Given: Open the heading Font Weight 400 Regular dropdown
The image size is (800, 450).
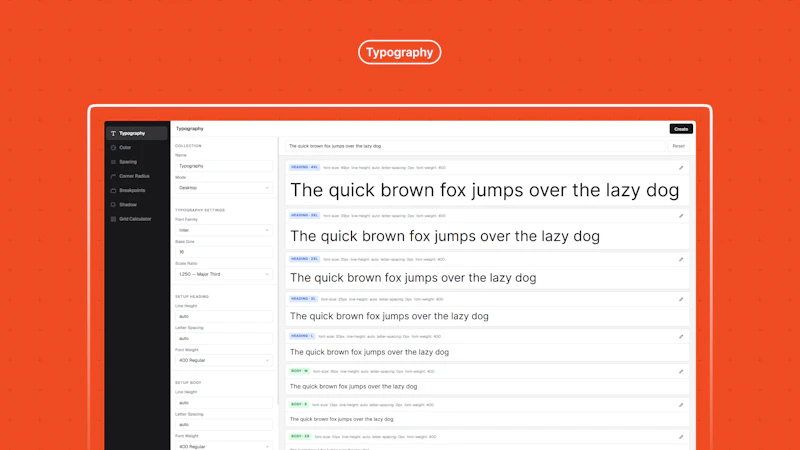Looking at the screenshot, I should (223, 360).
